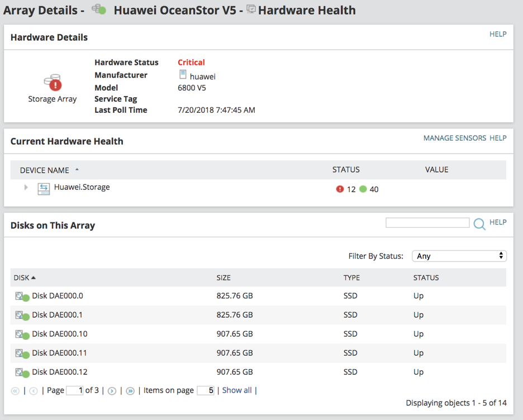Screen dimensions: 523x420
Task: Click the Hardware Health title icon
Action: click(x=251, y=9)
